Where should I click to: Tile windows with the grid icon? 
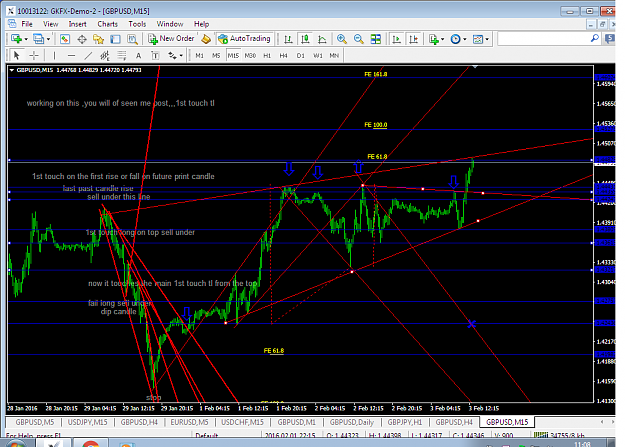375,39
